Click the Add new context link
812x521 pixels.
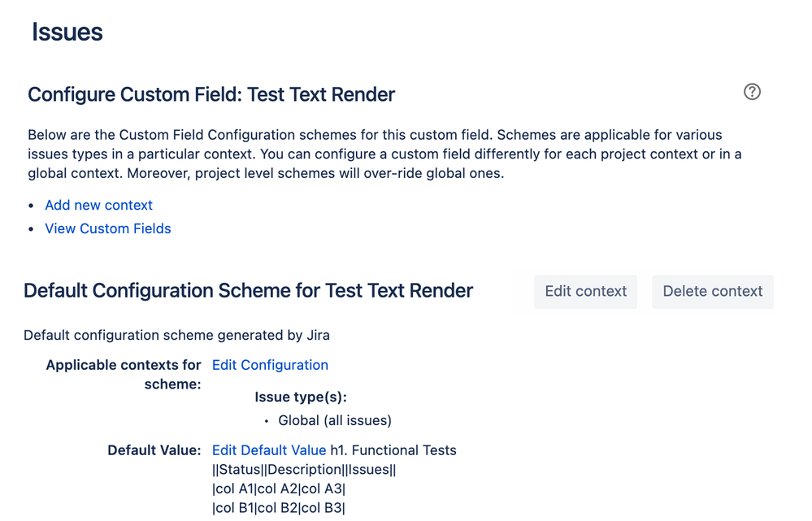coord(98,205)
